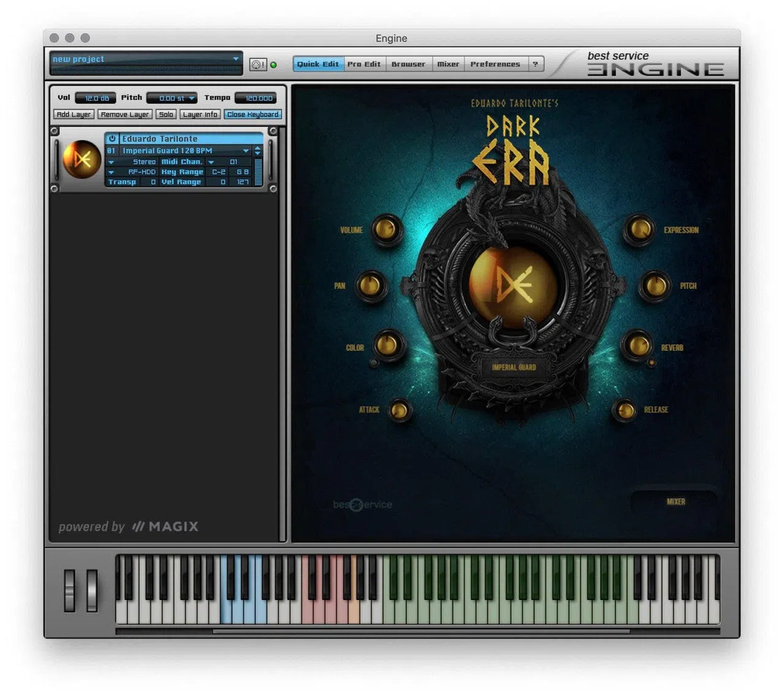784x696 pixels.
Task: Click the Volume knob on Dark Era panel
Action: [x=386, y=230]
